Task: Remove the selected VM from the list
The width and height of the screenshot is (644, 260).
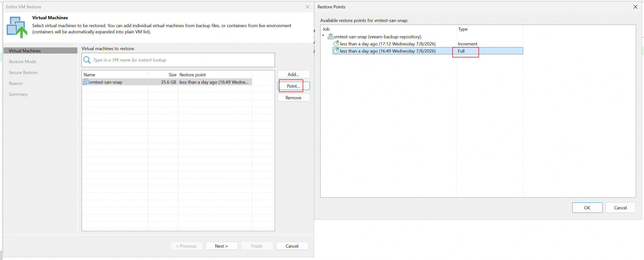Action: pyautogui.click(x=293, y=98)
